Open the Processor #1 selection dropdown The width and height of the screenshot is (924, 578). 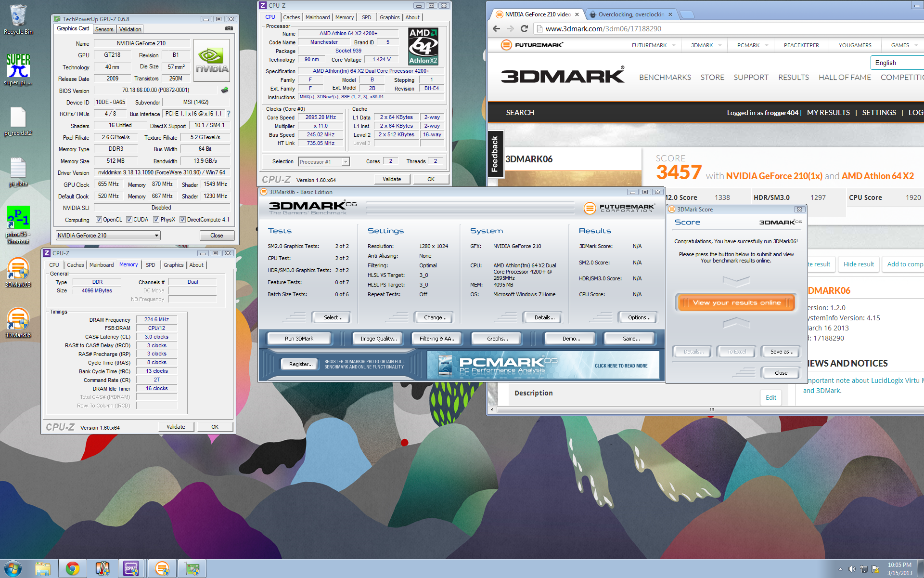(x=324, y=162)
